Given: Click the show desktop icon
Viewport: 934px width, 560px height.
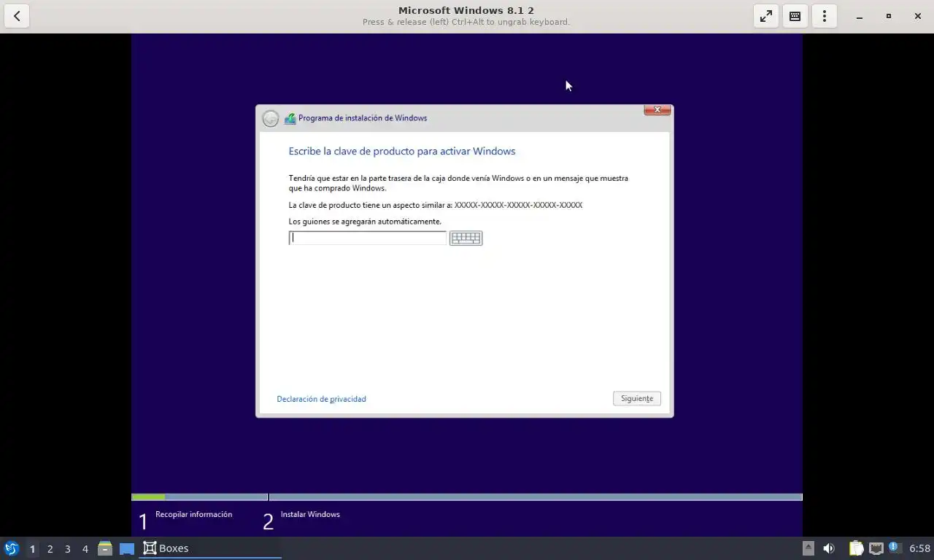Looking at the screenshot, I should 127,548.
